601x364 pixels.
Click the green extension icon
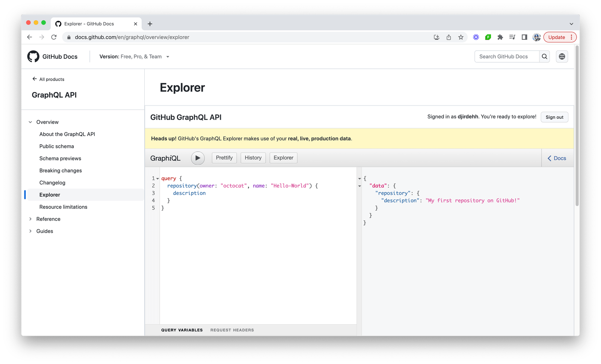click(x=488, y=37)
